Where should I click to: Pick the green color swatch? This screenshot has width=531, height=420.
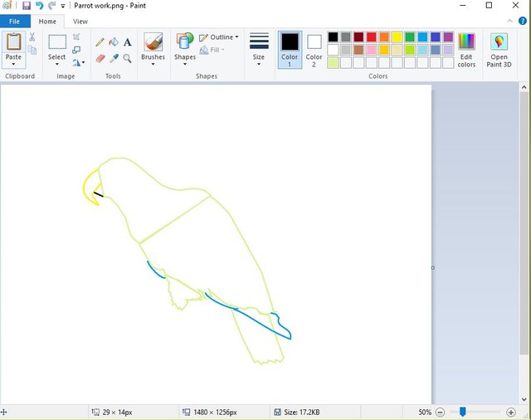410,37
